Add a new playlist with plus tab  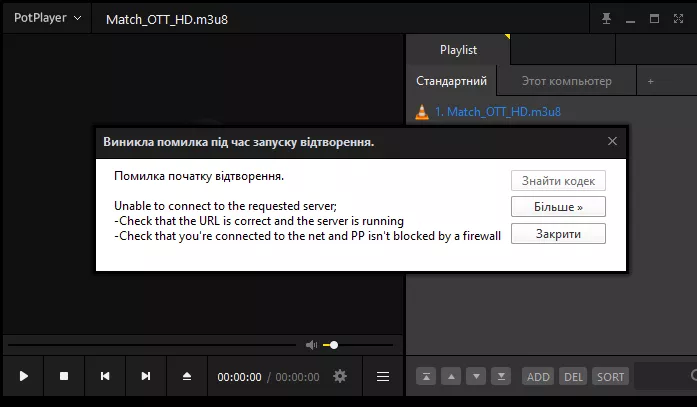tap(650, 81)
